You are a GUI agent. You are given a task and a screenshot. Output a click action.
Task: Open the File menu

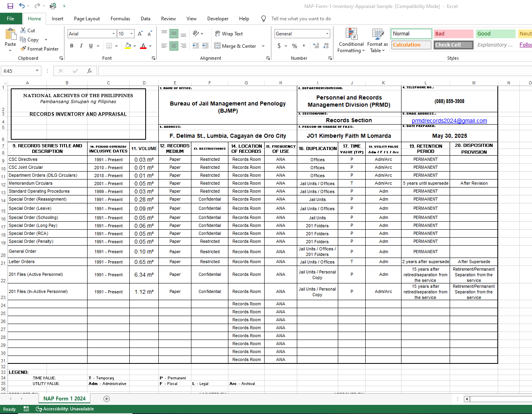(x=11, y=19)
